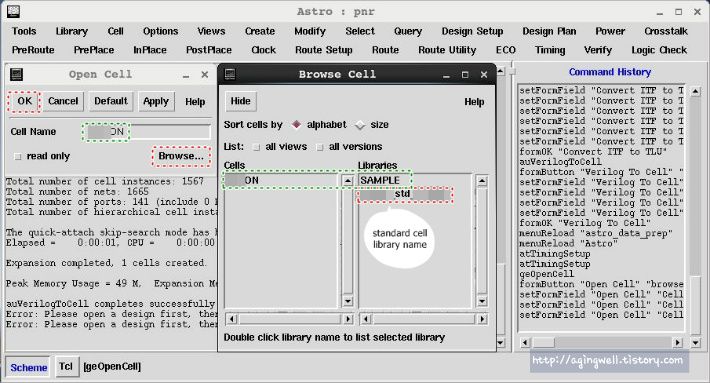Viewport: 710px width, 383px height.
Task: Click the Browse... button
Action: click(181, 156)
